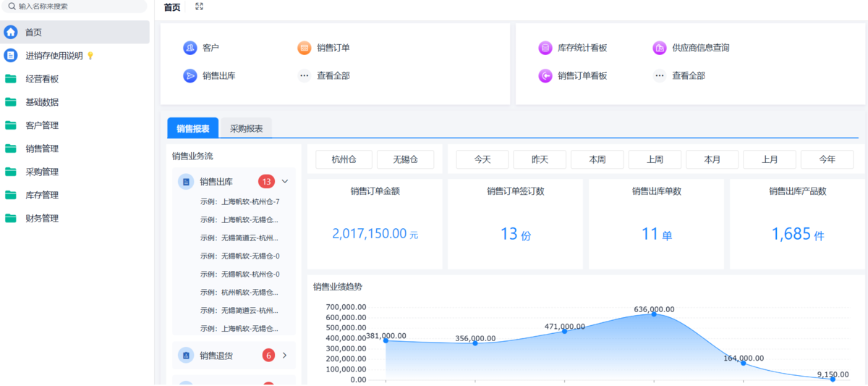Open the 销售订单看板 icon
868x386 pixels.
[x=545, y=75]
